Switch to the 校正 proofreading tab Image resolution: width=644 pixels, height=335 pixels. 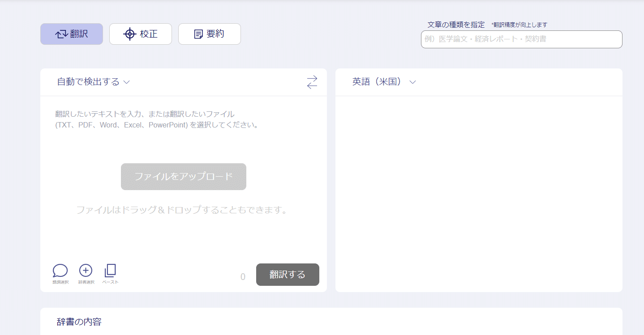pos(140,34)
